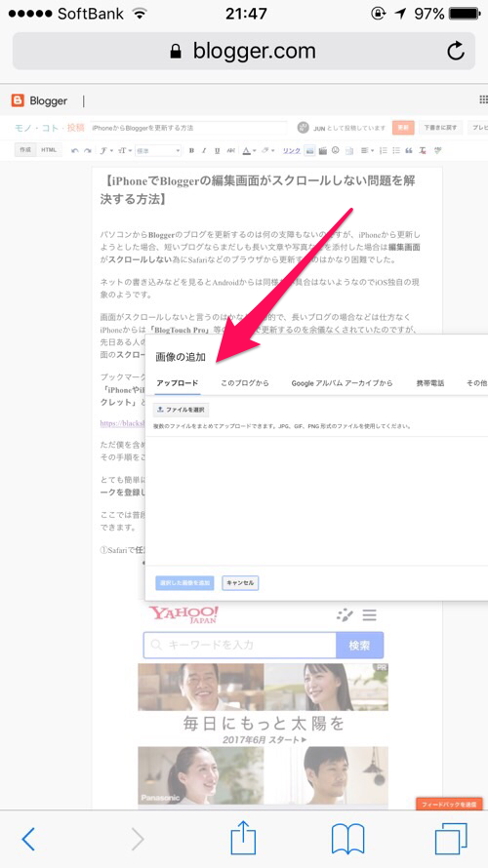
Task: Click the キャンセル button
Action: [240, 583]
